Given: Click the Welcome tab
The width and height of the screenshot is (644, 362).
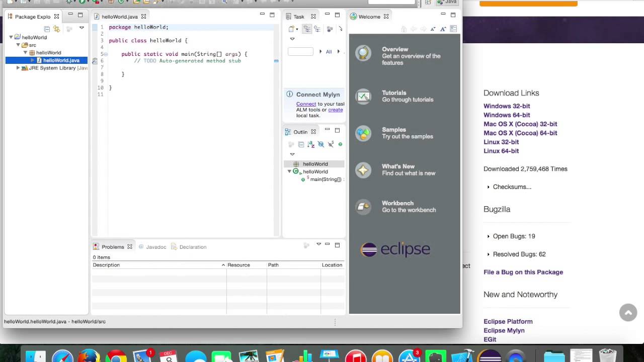Looking at the screenshot, I should [x=369, y=17].
